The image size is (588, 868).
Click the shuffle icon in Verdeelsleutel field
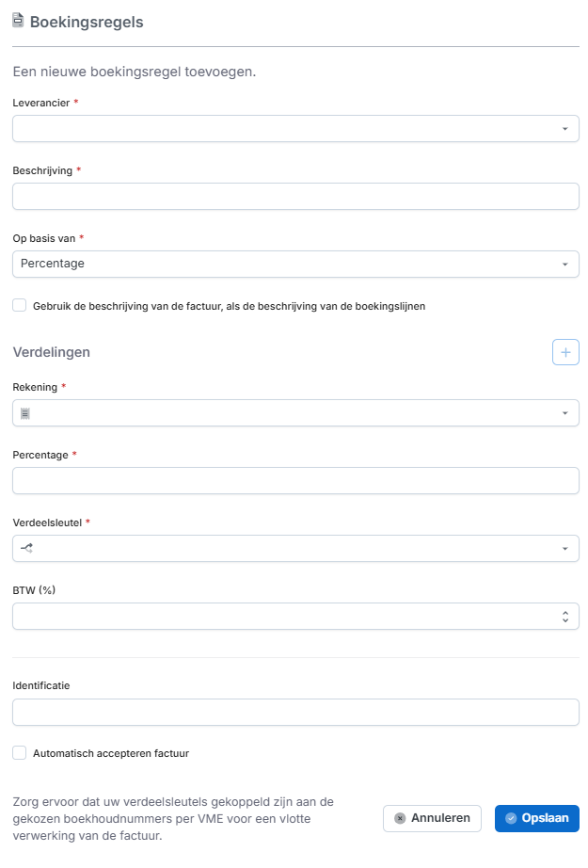[x=26, y=548]
